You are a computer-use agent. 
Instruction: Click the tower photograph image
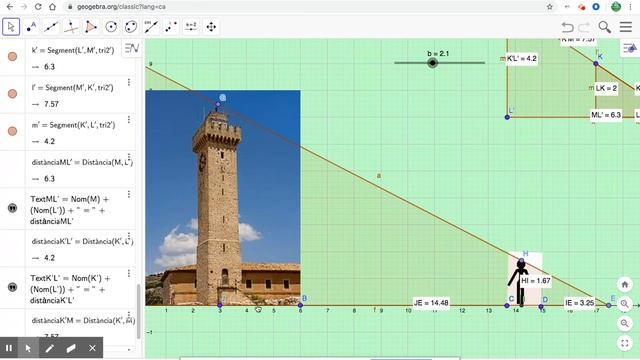[x=223, y=198]
